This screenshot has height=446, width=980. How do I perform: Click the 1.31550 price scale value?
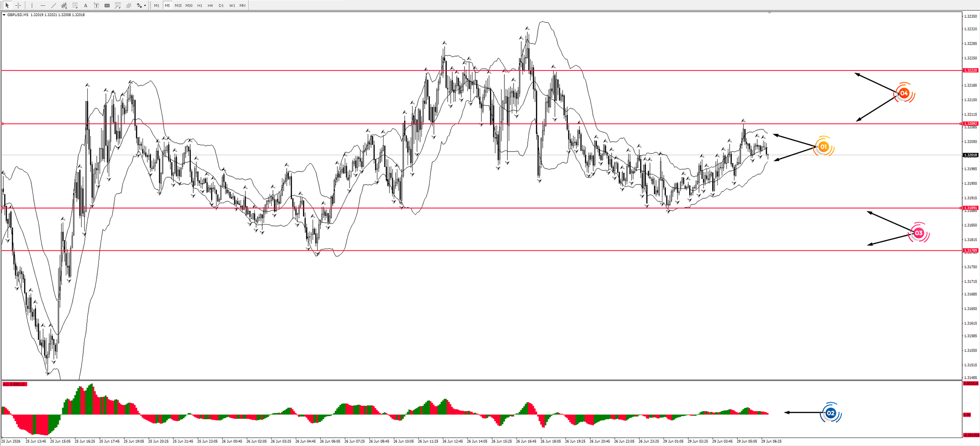point(971,350)
